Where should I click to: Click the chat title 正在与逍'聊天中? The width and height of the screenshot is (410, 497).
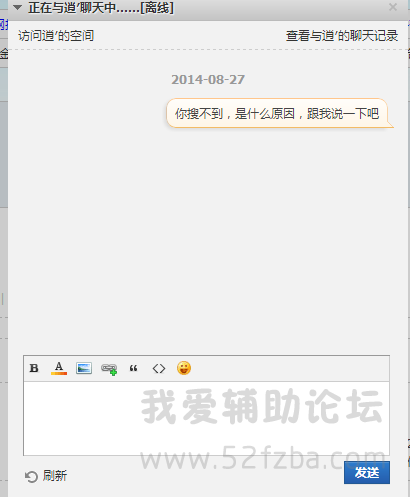point(101,8)
